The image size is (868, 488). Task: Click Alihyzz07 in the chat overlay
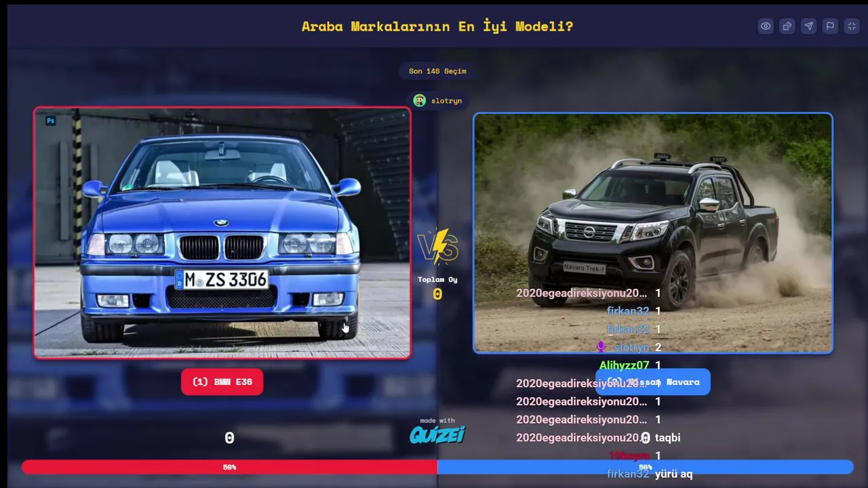coord(624,365)
